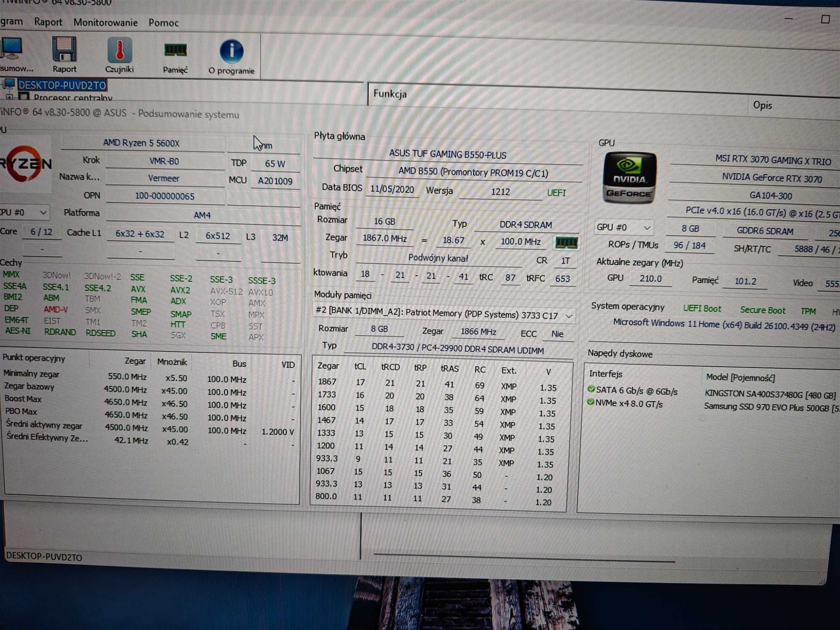This screenshot has width=840, height=630.
Task: Expand Procesor centralny tree node
Action: pos(8,97)
